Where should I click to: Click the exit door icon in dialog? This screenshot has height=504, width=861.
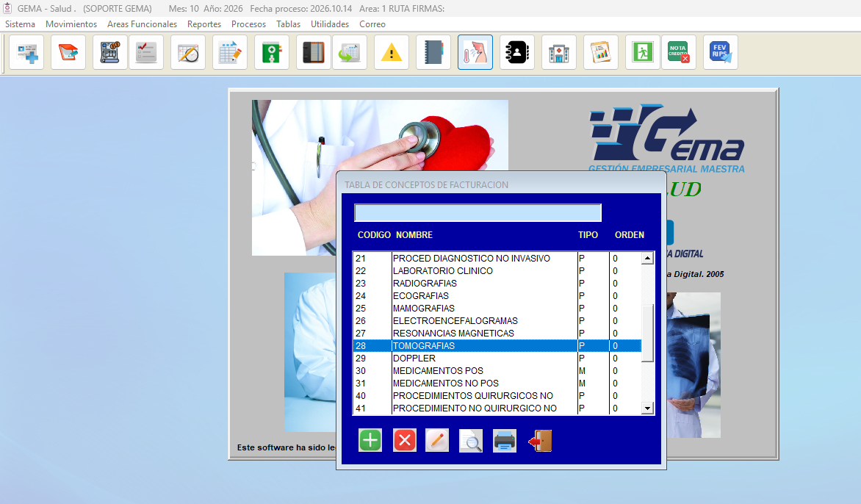point(540,440)
